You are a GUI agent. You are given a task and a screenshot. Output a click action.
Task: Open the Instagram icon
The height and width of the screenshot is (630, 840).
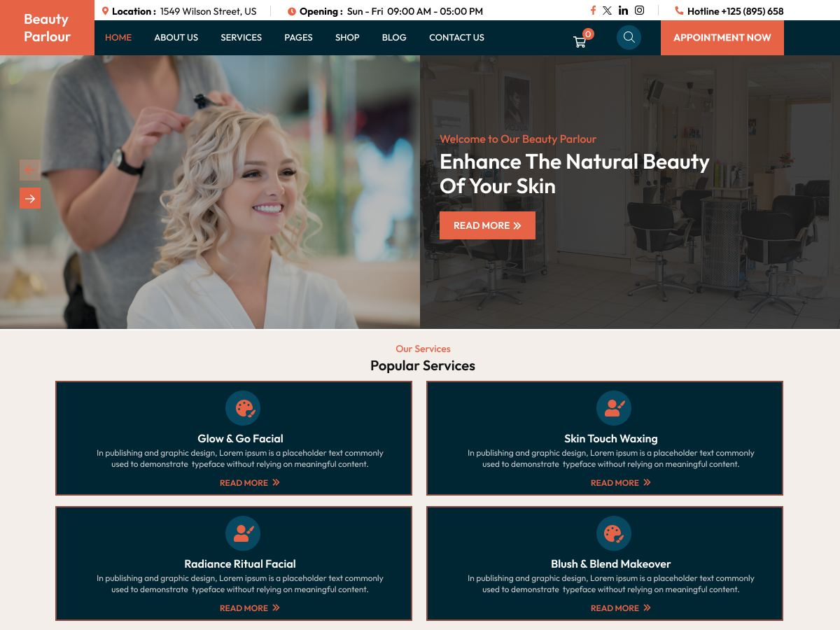pos(639,10)
